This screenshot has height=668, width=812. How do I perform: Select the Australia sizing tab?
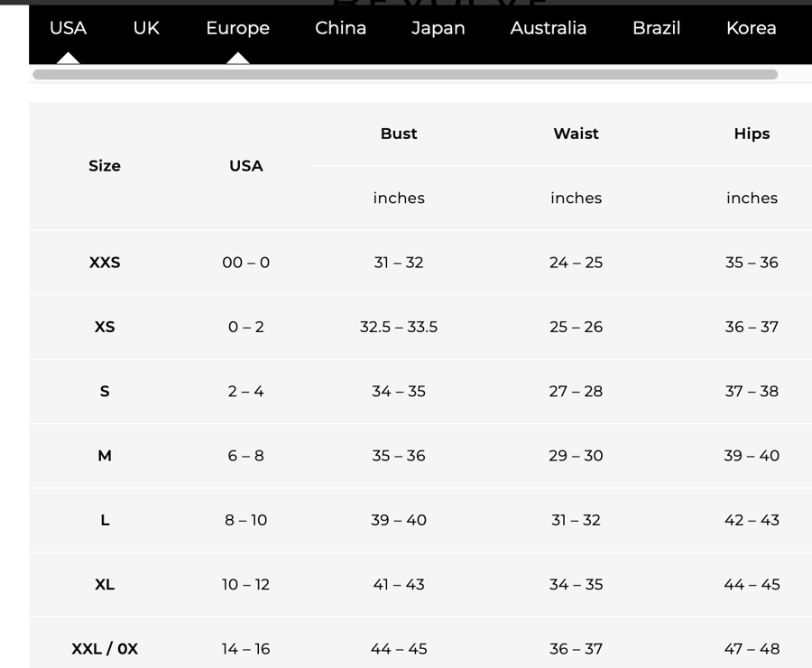pyautogui.click(x=548, y=28)
